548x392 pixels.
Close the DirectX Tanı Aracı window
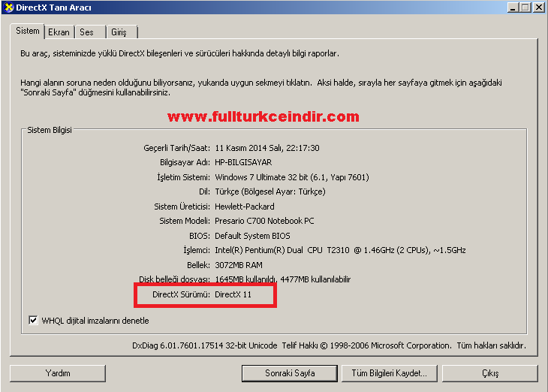(x=538, y=8)
